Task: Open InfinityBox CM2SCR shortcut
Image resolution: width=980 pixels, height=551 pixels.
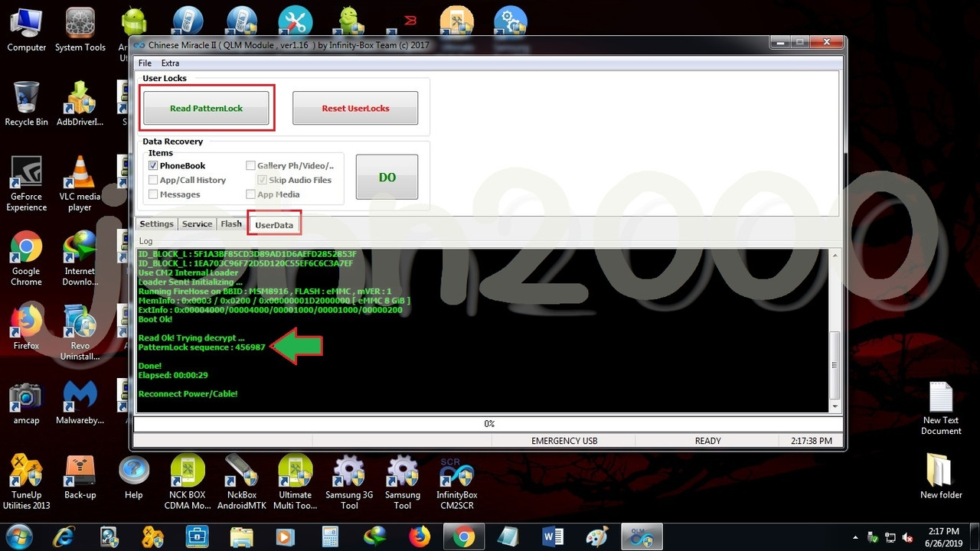Action: (x=456, y=482)
